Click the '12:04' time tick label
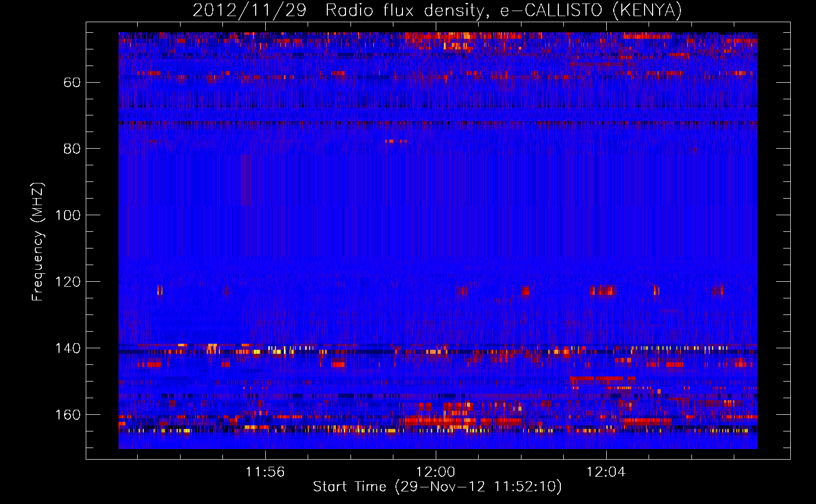This screenshot has width=816, height=504. pos(606,472)
